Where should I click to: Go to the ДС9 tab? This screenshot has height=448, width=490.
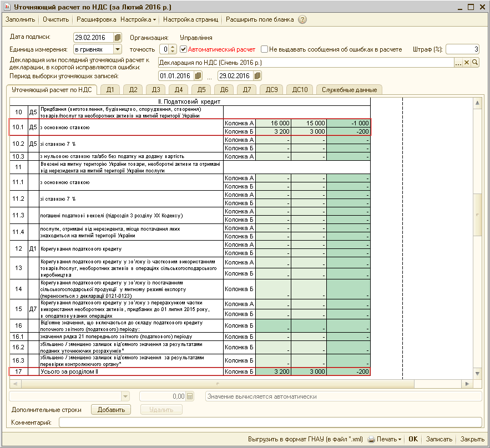(x=271, y=90)
